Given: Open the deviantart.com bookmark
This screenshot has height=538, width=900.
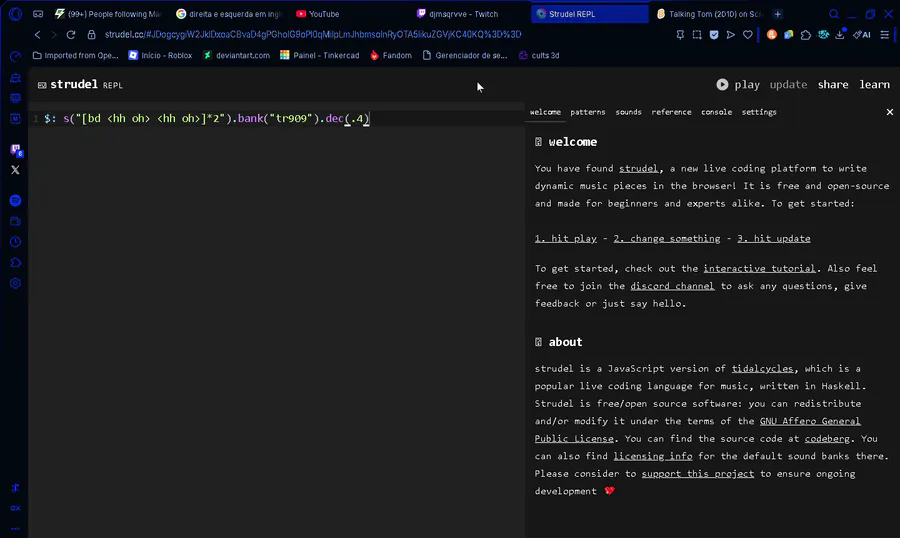Looking at the screenshot, I should 236,55.
